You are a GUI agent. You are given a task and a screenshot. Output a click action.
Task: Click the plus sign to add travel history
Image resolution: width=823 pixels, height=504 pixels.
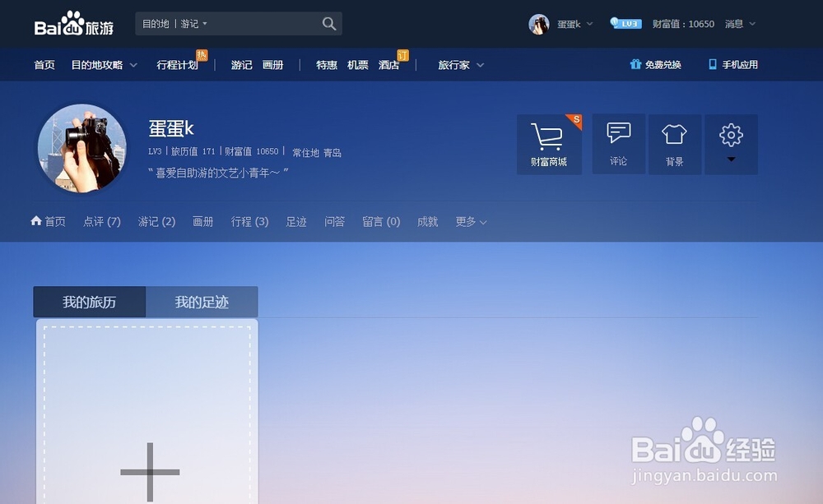click(x=150, y=471)
